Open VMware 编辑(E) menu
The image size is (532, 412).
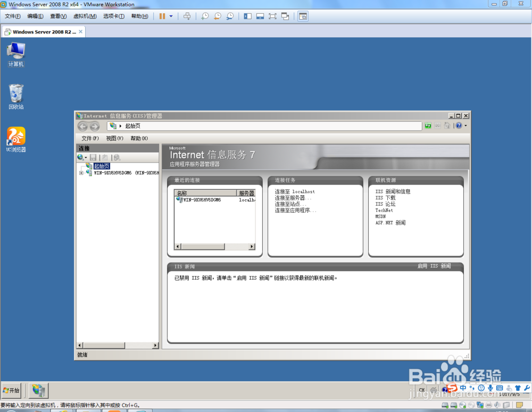click(x=35, y=16)
